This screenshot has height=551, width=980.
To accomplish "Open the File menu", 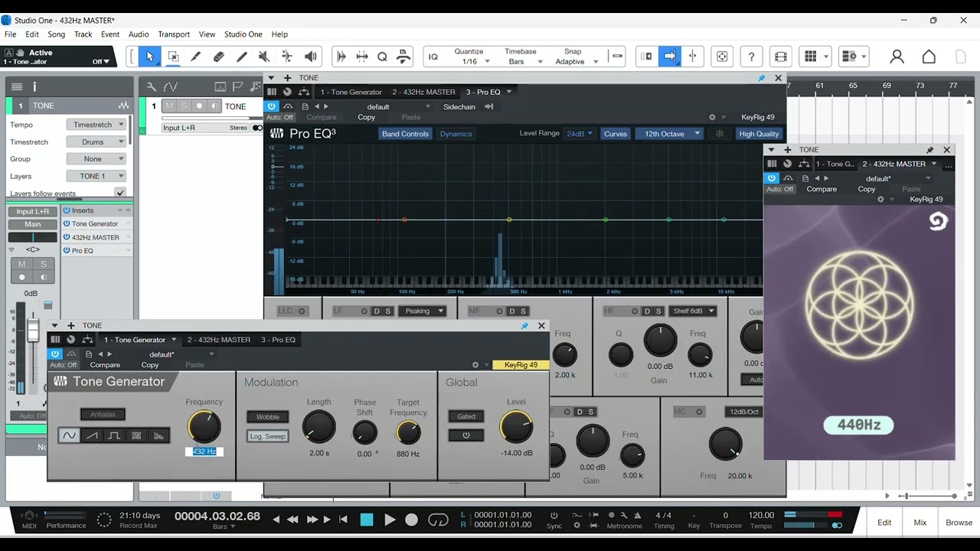I will tap(10, 34).
